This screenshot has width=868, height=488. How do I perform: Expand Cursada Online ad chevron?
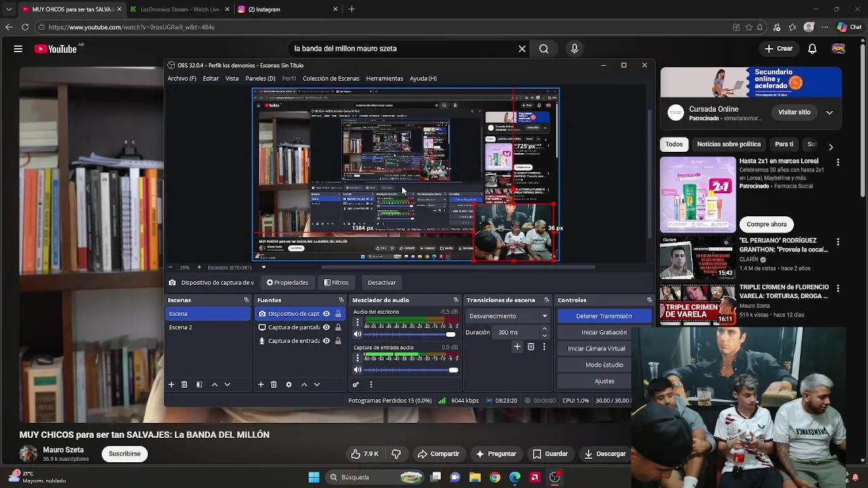click(829, 113)
